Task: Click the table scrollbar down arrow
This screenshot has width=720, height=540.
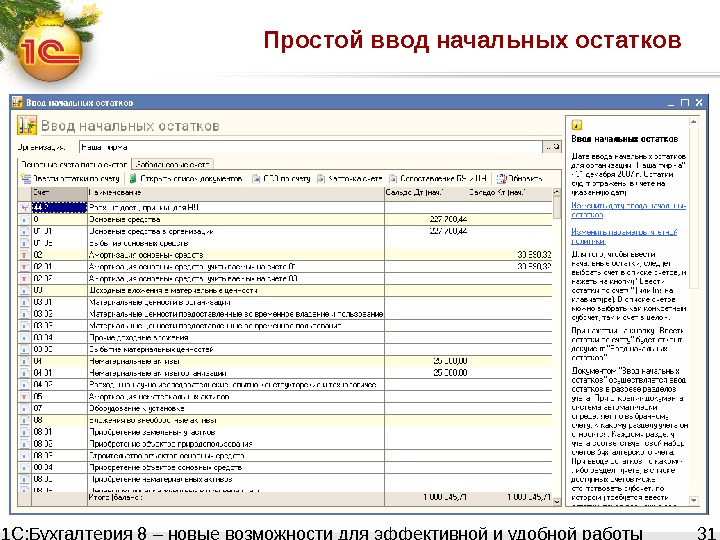Action: [x=557, y=501]
